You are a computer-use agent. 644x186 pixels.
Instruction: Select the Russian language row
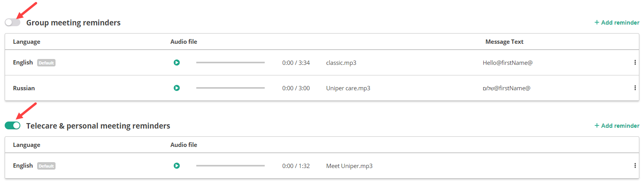click(24, 88)
